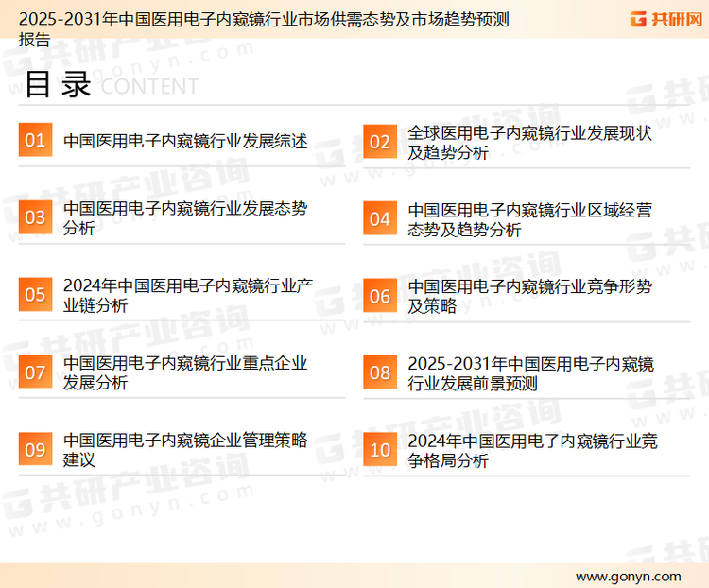Click the grey CONTENT label
The width and height of the screenshot is (709, 588).
(x=149, y=86)
